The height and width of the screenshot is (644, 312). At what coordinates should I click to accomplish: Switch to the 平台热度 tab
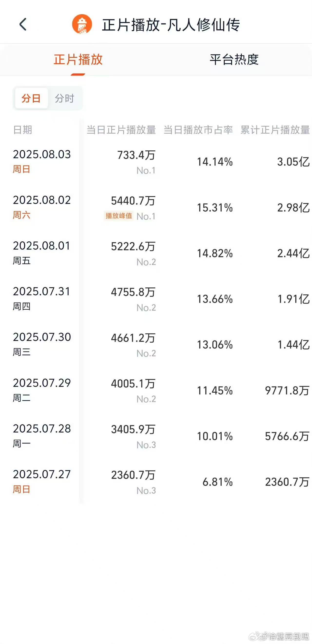[234, 59]
